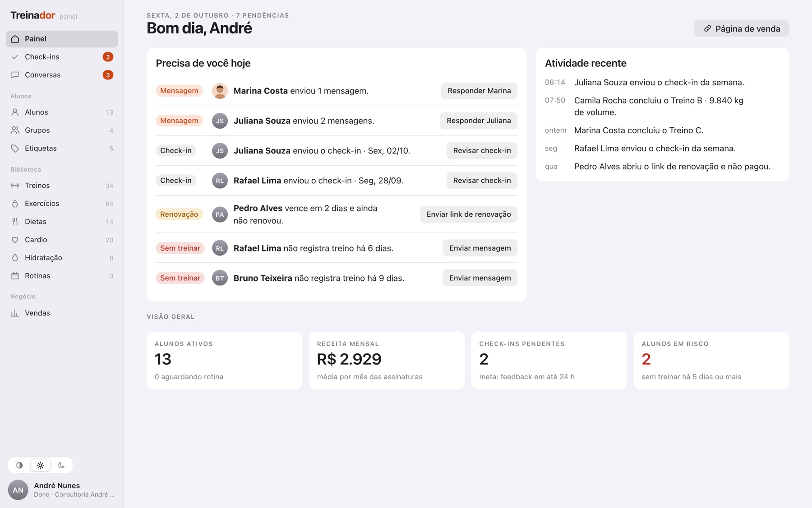Screen dimensions: 812x508
Task: Send message to Rafael Lima
Action: (480, 248)
